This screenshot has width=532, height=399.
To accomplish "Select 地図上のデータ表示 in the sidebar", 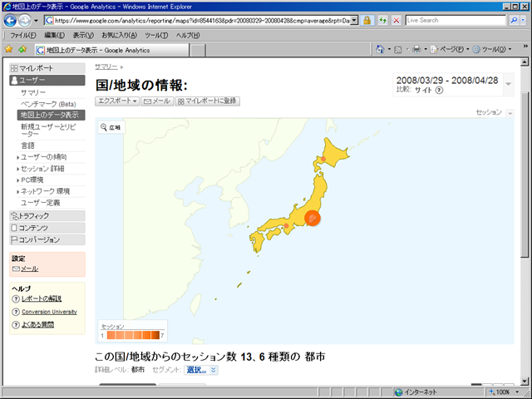I will tap(51, 115).
